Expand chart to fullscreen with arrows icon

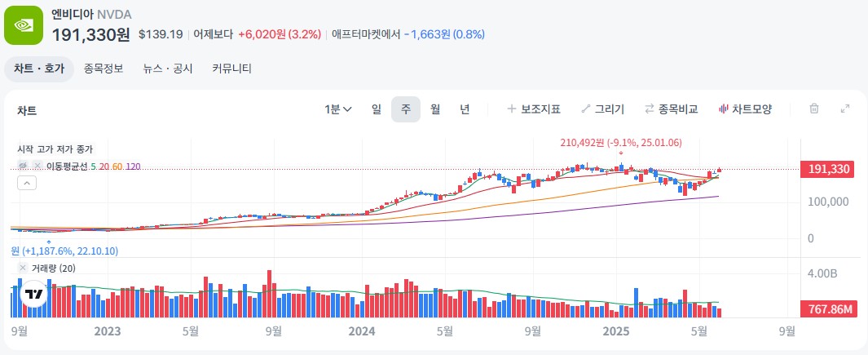tap(845, 109)
